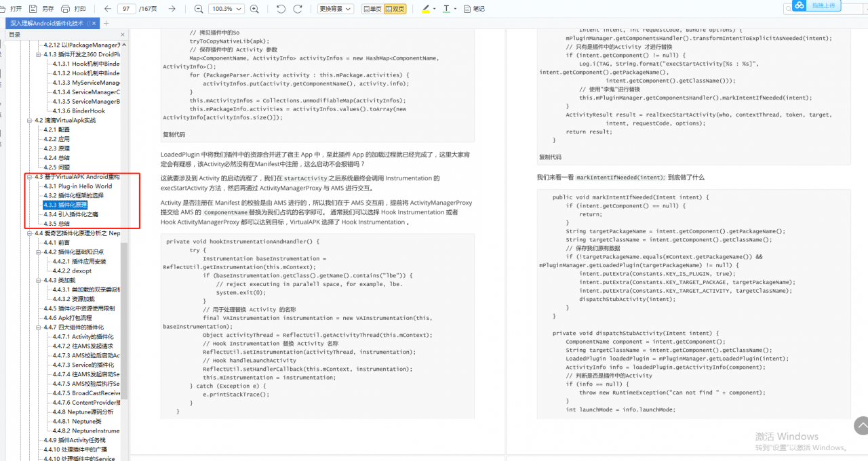Click the 拖拽上传 cloud upload button
This screenshot has height=461, width=868.
[816, 5]
